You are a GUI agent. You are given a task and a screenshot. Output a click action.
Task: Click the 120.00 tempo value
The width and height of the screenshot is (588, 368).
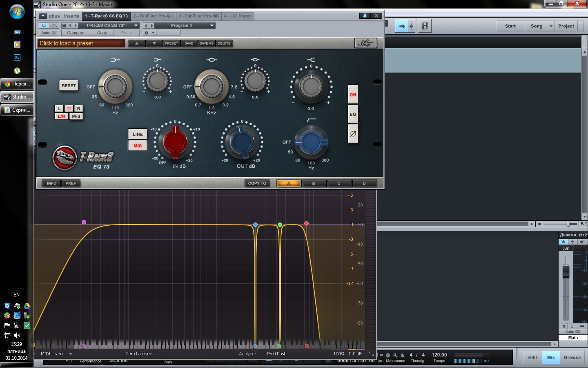point(439,355)
